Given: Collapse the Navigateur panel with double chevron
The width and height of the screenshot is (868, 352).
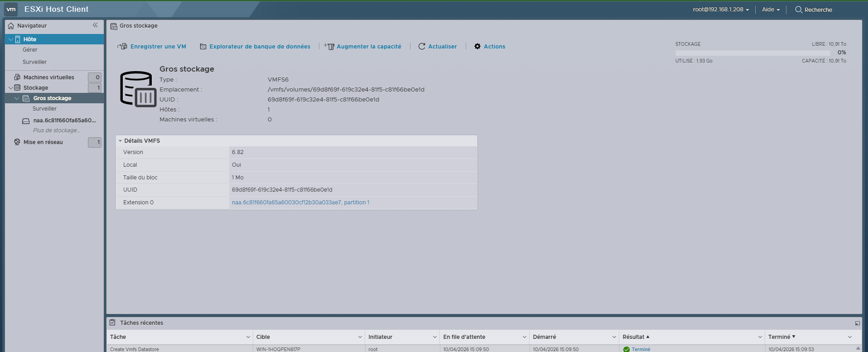Looking at the screenshot, I should pos(95,25).
